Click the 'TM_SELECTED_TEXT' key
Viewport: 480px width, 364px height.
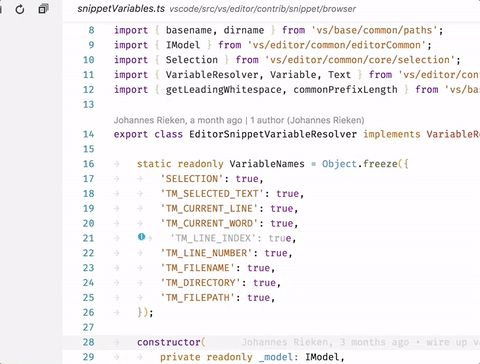click(212, 194)
